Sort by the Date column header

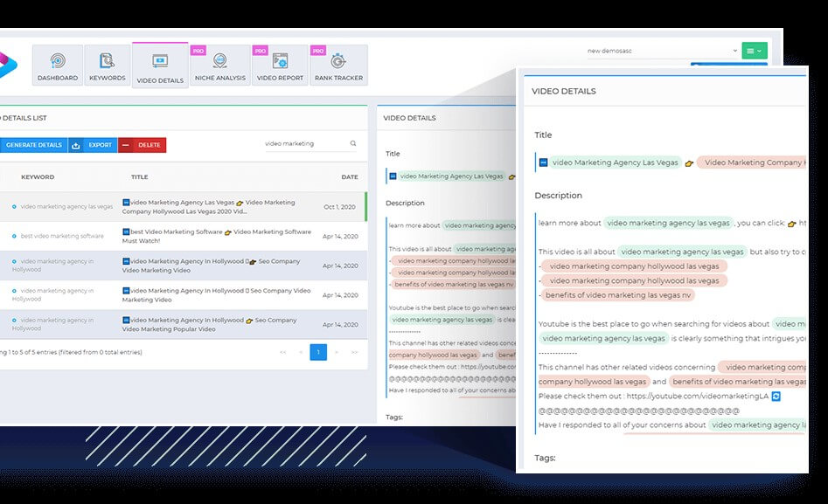(350, 176)
